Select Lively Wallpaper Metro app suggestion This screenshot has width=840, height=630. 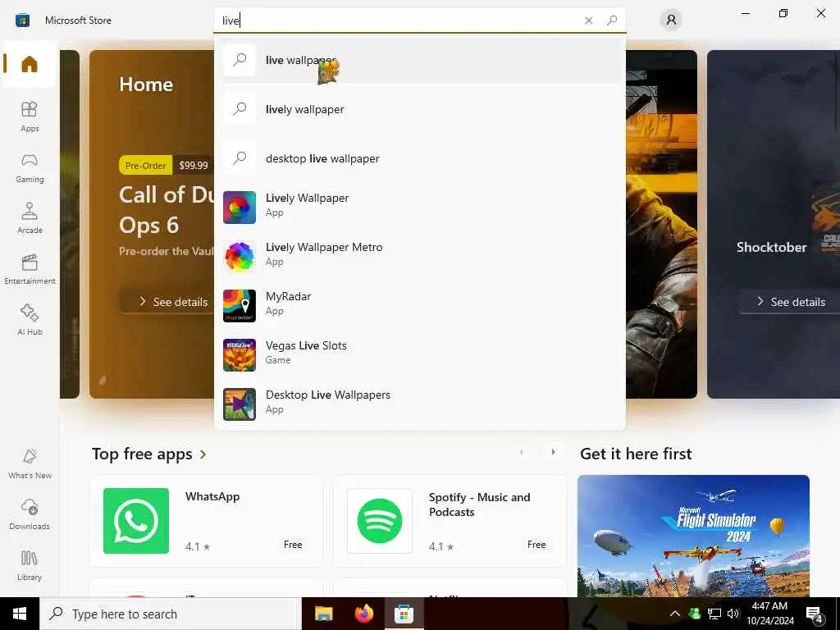pos(420,257)
